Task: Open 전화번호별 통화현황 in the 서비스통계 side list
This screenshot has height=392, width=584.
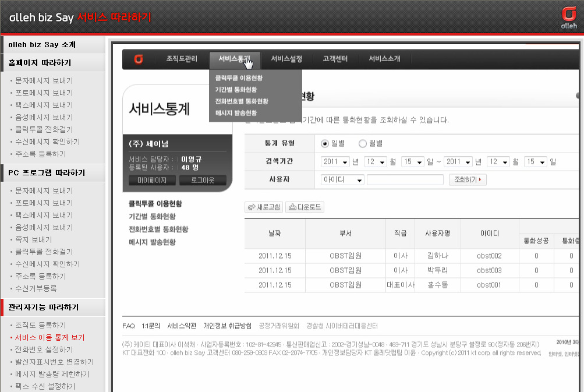Action: [x=158, y=229]
